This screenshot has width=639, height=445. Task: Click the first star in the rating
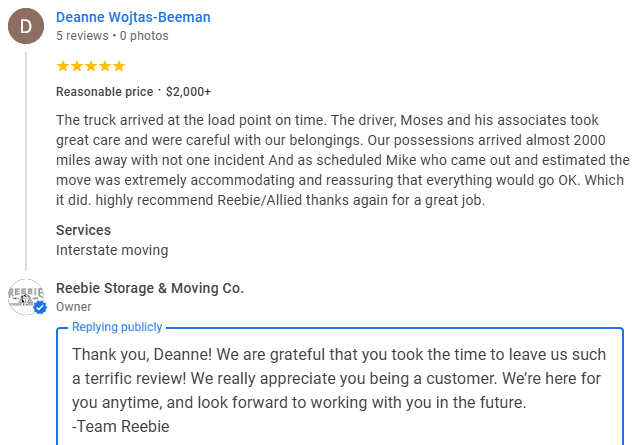tap(63, 66)
